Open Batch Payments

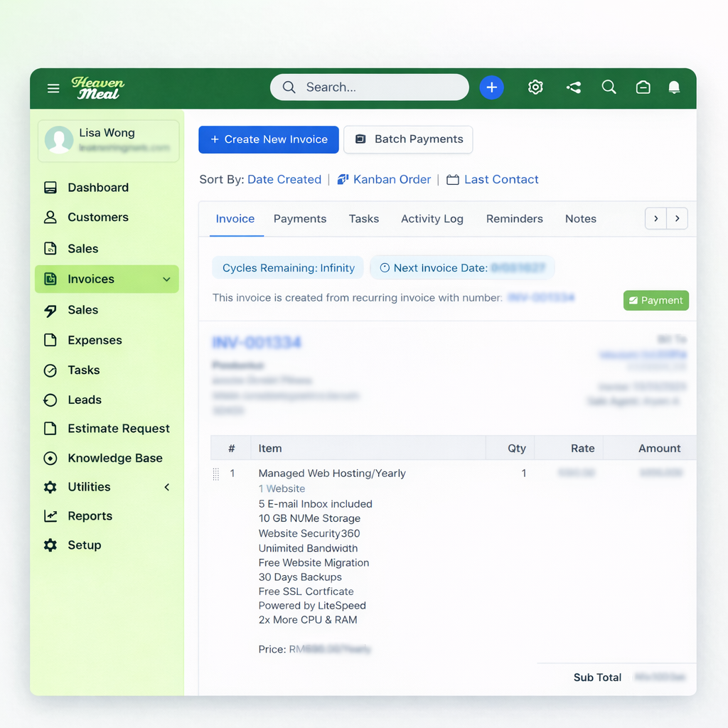click(408, 139)
